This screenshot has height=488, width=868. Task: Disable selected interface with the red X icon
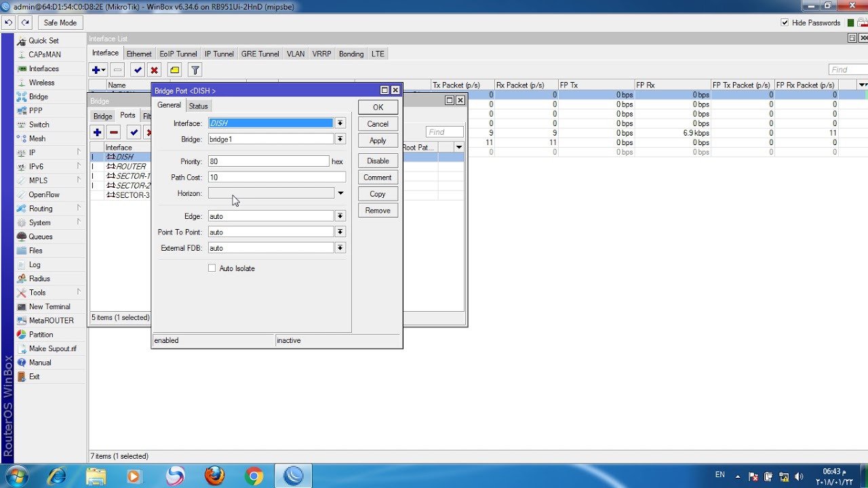tap(155, 70)
